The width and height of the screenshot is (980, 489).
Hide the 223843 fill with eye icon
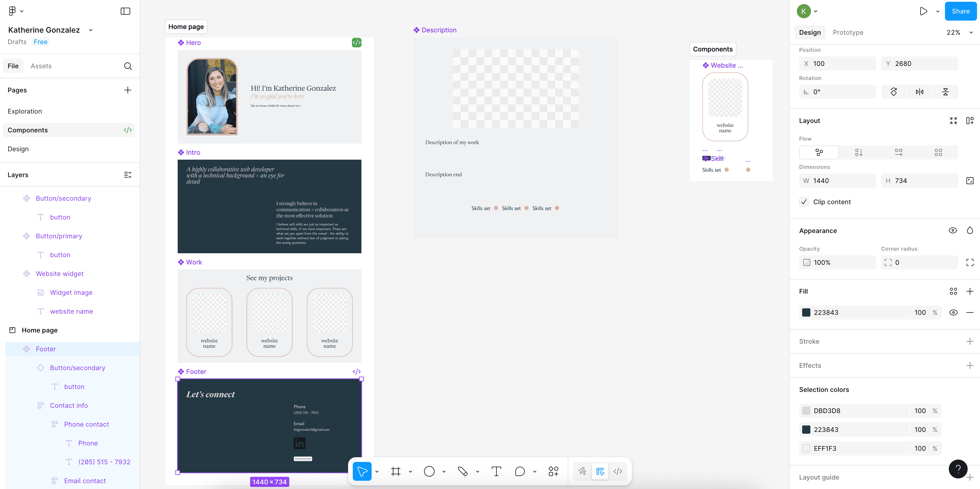(953, 312)
